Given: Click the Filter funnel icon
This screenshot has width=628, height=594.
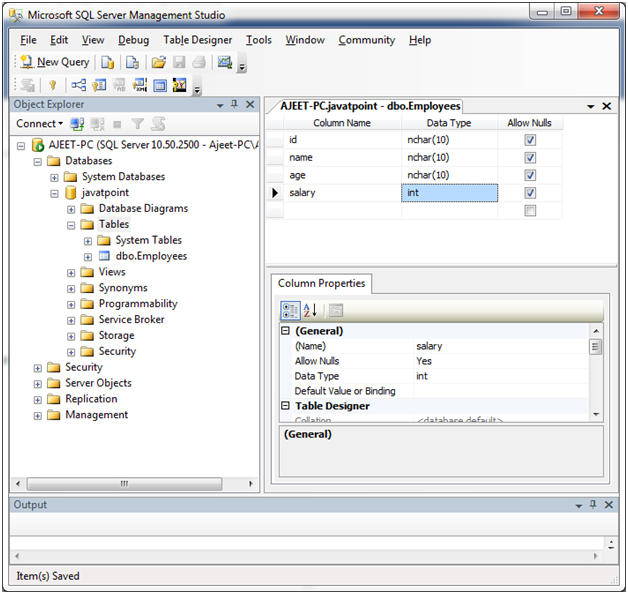Looking at the screenshot, I should point(138,124).
